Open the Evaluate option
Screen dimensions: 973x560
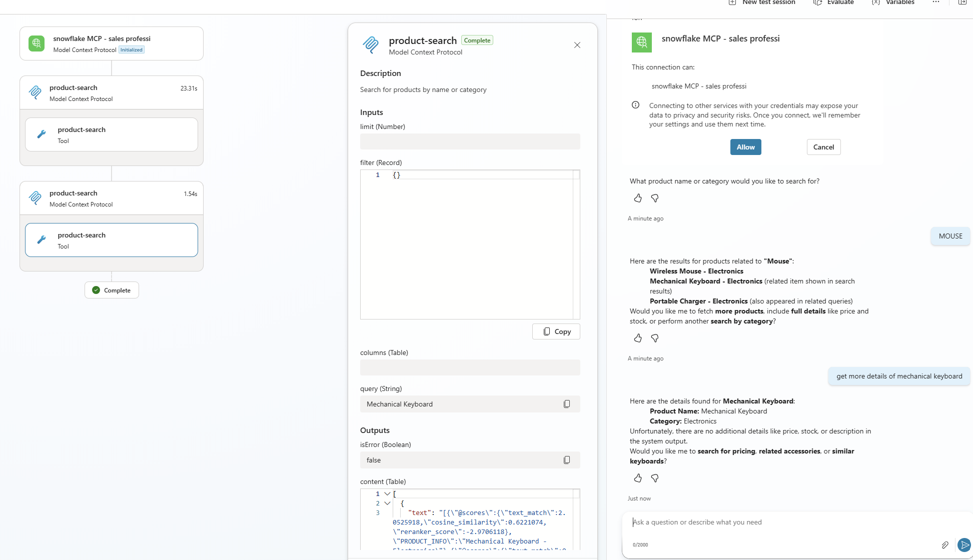click(834, 2)
